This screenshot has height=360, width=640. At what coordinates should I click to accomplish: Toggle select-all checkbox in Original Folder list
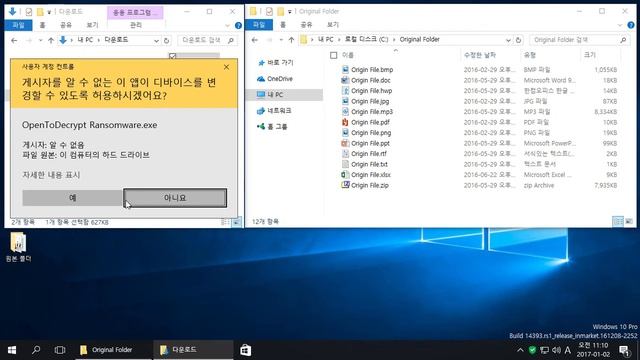333,55
